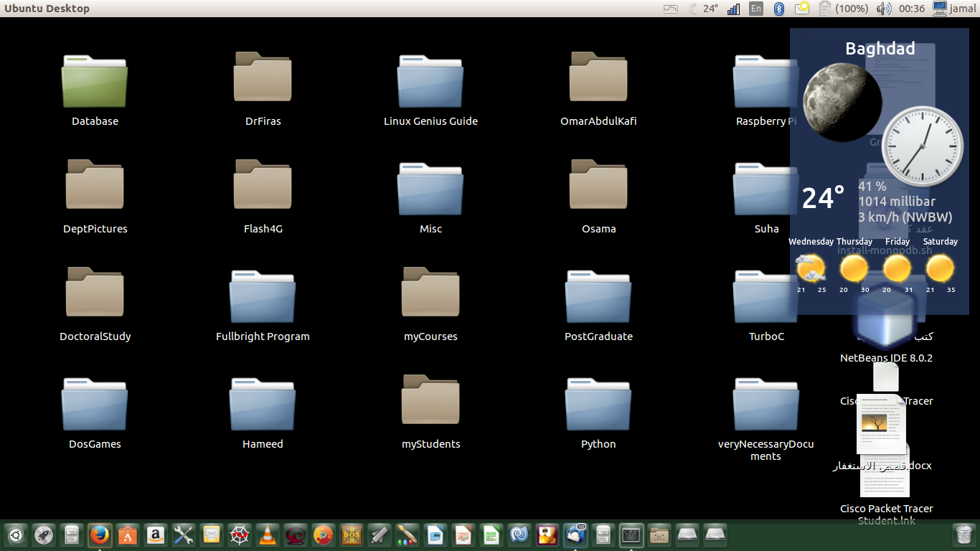The width and height of the screenshot is (980, 551).
Task: Select the Linux Genius Guide folder
Action: pyautogui.click(x=430, y=81)
